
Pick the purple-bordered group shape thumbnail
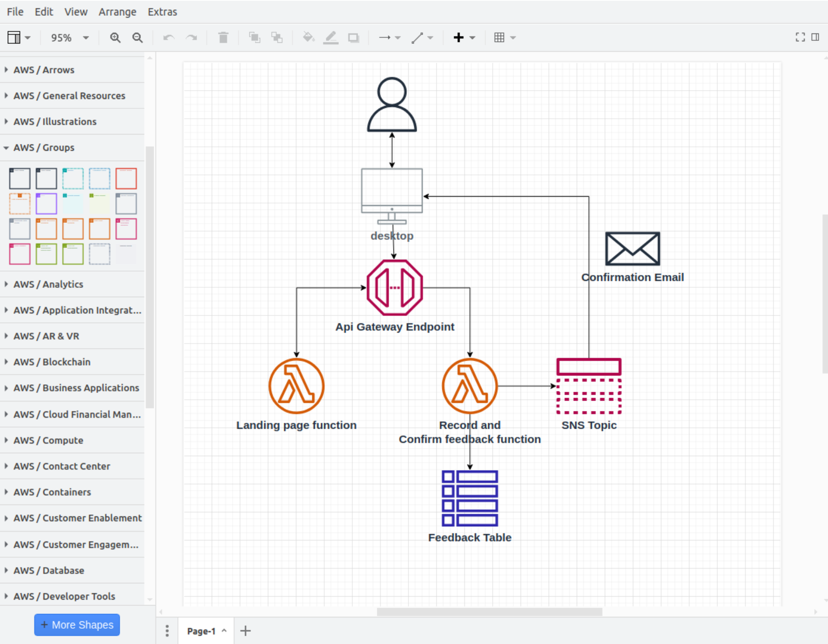(46, 203)
